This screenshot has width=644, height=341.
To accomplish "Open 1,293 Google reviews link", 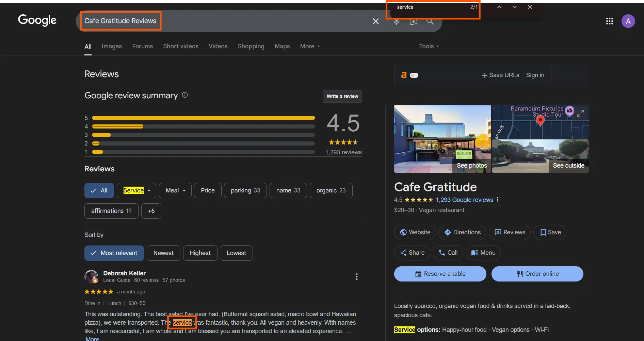I will click(x=464, y=200).
